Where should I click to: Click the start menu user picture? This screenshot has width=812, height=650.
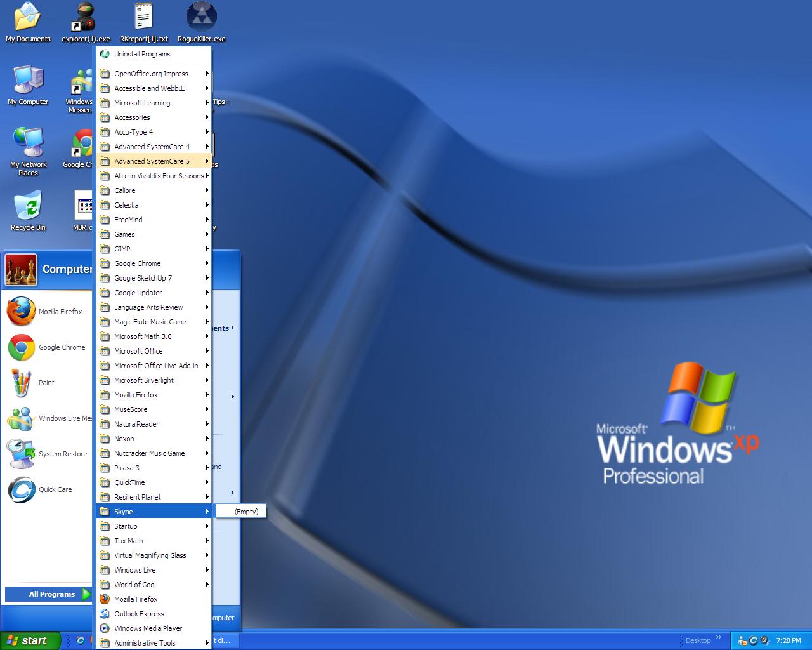tap(21, 270)
